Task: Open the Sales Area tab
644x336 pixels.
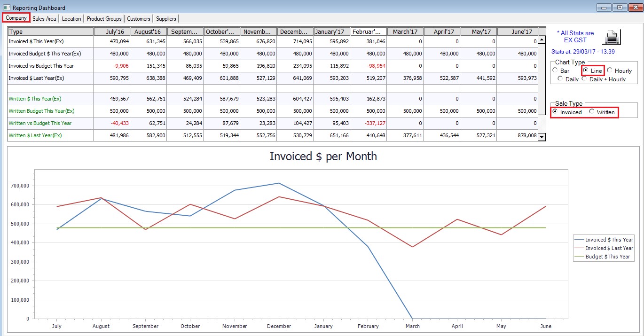Action: tap(44, 19)
